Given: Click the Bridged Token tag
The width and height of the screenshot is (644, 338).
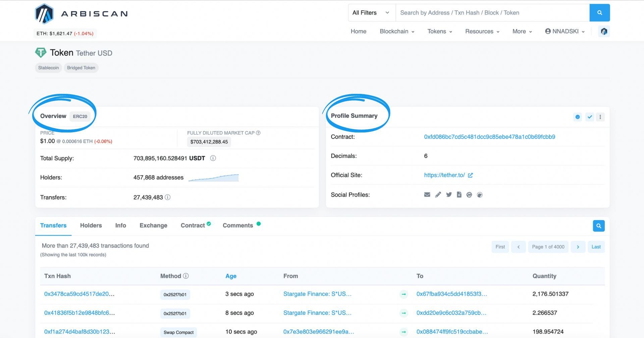Looking at the screenshot, I should [x=81, y=68].
